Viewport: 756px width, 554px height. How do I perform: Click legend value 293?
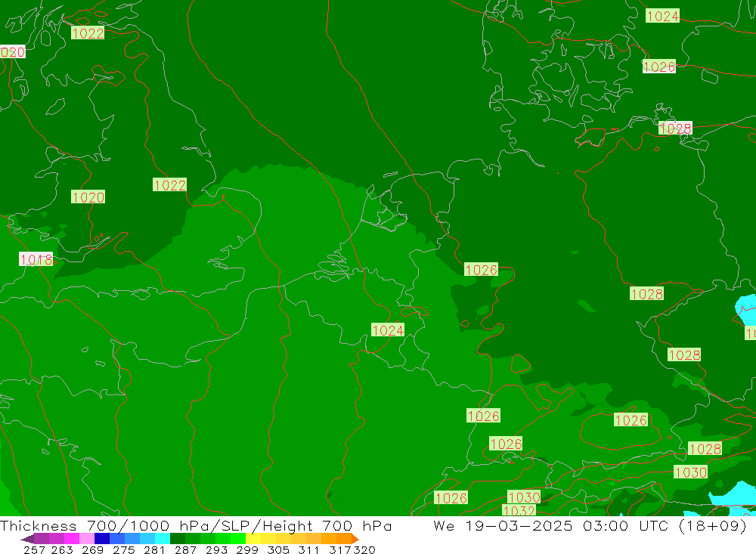pos(216,549)
